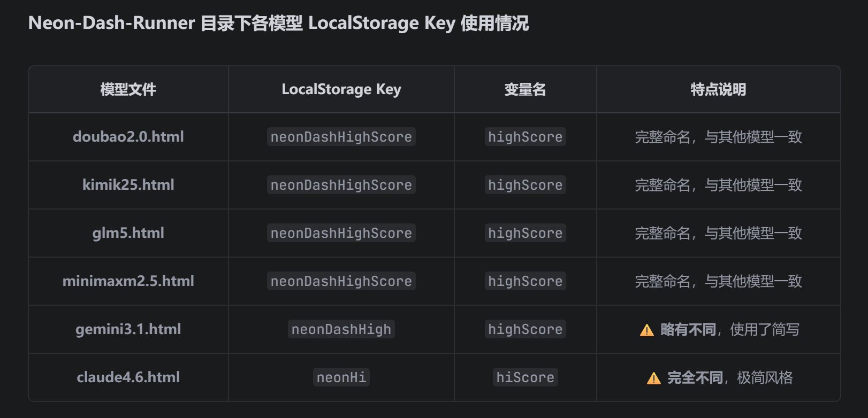
Task: Click the 特点说明 column header
Action: point(718,89)
